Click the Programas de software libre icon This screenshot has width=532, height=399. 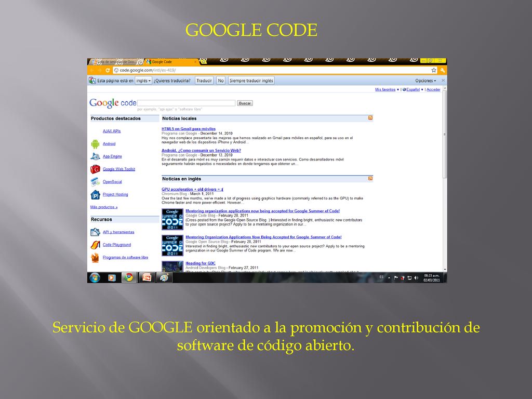click(x=95, y=258)
